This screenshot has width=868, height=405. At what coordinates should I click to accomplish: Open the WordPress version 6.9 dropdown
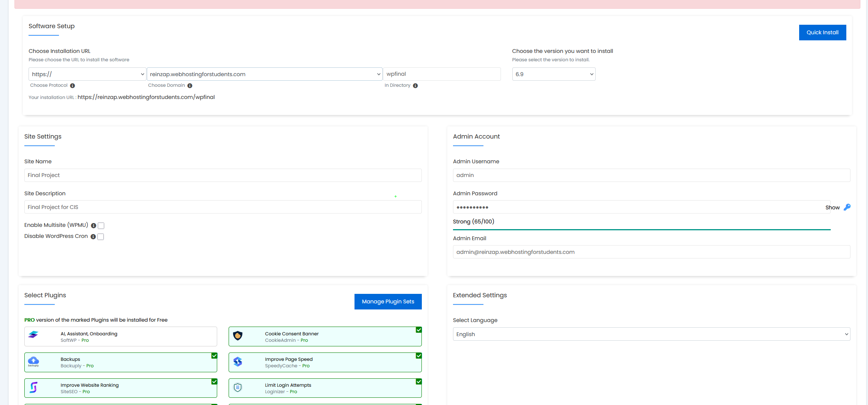pyautogui.click(x=553, y=74)
